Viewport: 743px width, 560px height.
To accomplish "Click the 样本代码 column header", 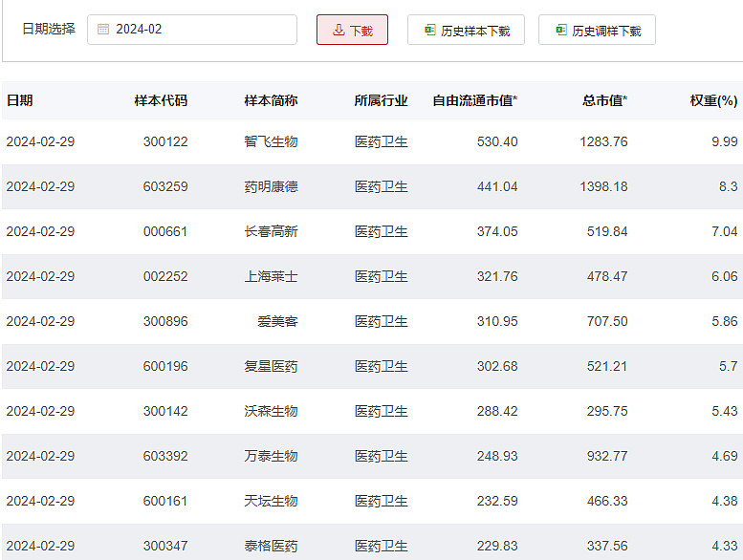I will tap(161, 100).
